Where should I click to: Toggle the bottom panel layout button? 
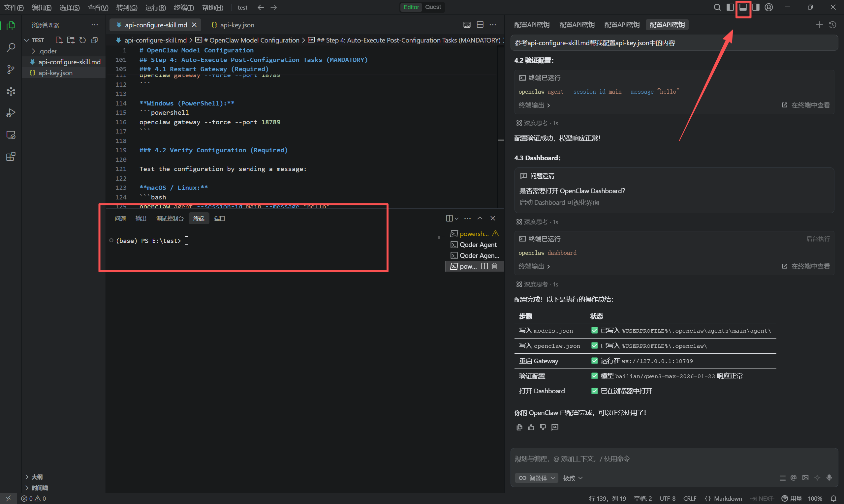[x=743, y=7]
